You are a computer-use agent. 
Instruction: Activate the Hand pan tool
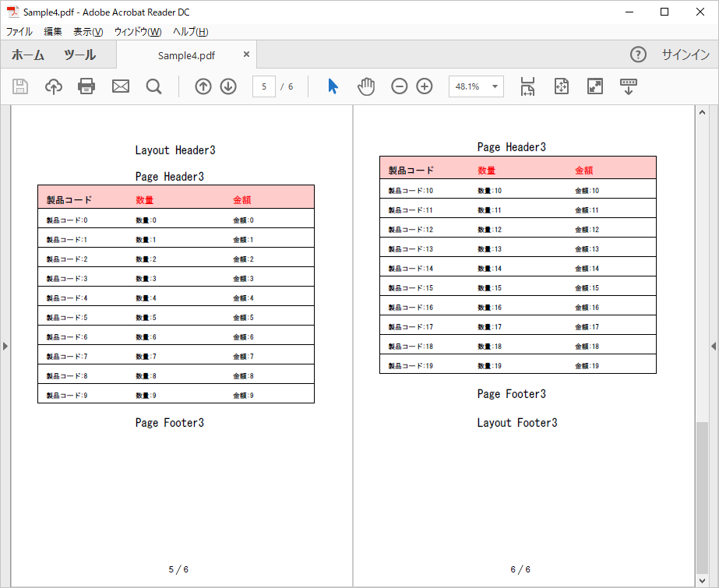366,86
